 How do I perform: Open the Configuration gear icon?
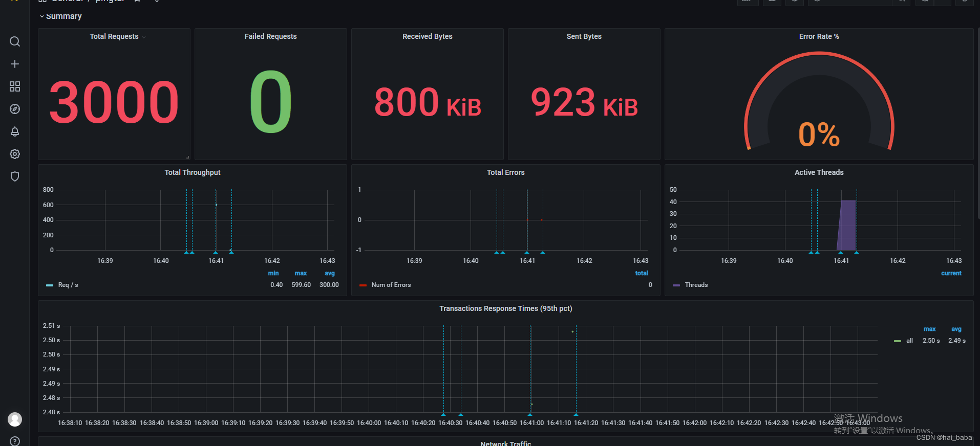coord(15,154)
